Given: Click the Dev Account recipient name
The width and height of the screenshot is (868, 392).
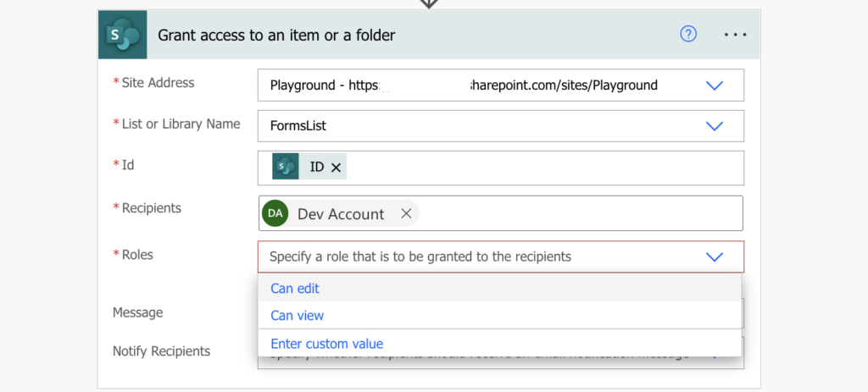Looking at the screenshot, I should (x=341, y=214).
